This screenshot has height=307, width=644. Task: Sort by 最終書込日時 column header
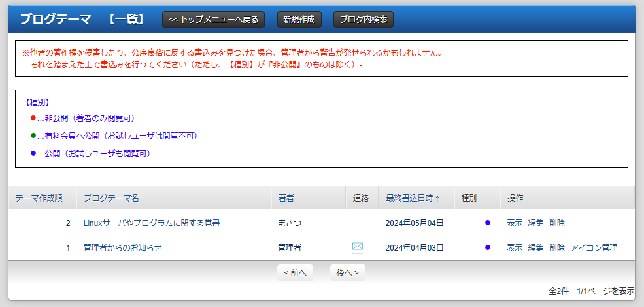(x=412, y=198)
